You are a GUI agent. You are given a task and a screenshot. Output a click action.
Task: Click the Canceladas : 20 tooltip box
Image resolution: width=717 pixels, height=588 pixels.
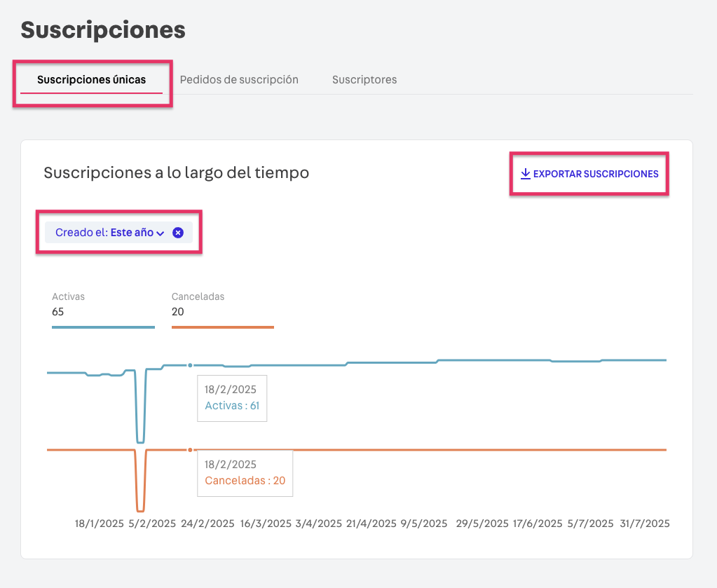click(245, 473)
